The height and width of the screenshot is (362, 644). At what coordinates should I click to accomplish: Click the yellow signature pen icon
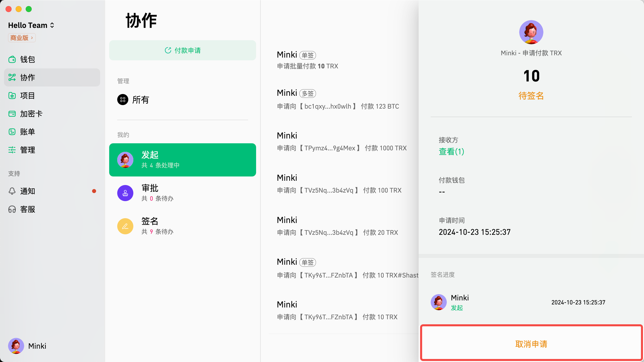pyautogui.click(x=125, y=226)
